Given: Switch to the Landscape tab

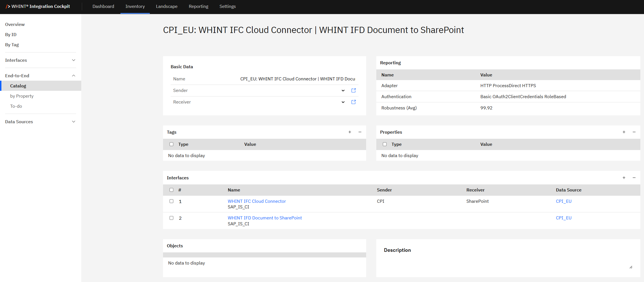Looking at the screenshot, I should click(x=167, y=6).
